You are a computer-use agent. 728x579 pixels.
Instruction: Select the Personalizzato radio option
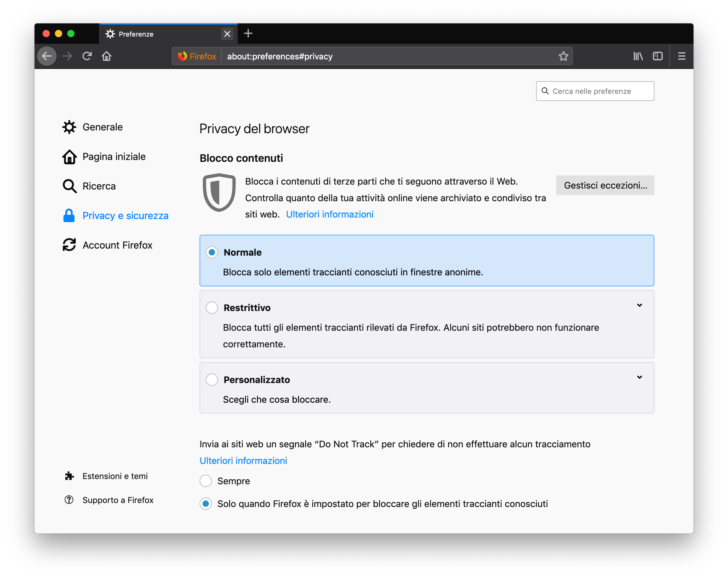coord(212,379)
